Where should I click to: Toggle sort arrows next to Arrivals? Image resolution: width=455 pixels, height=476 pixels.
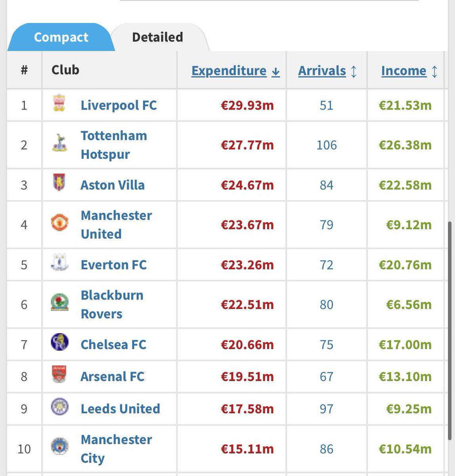tap(354, 72)
